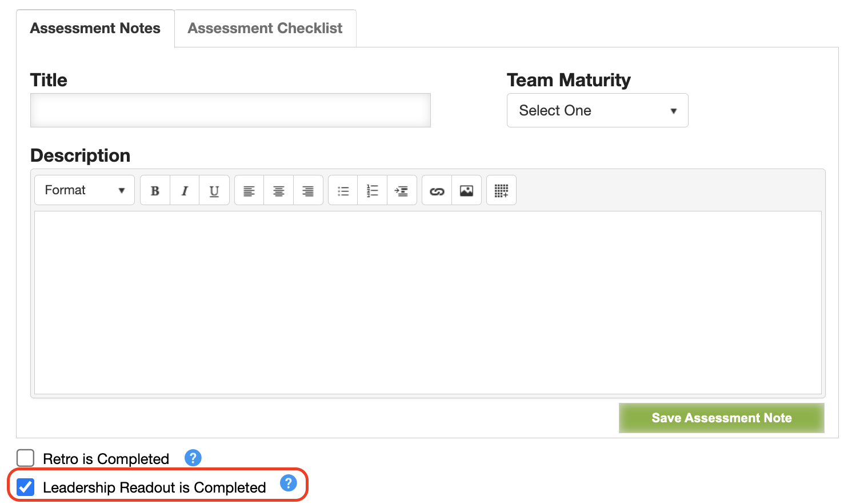Increase indent of the text
The width and height of the screenshot is (848, 504).
click(x=402, y=190)
